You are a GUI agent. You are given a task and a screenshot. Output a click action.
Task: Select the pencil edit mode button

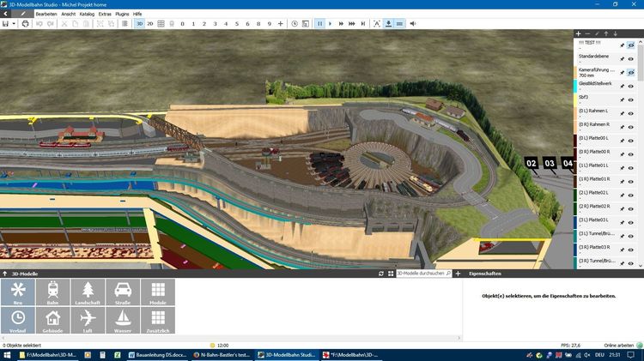point(22,14)
